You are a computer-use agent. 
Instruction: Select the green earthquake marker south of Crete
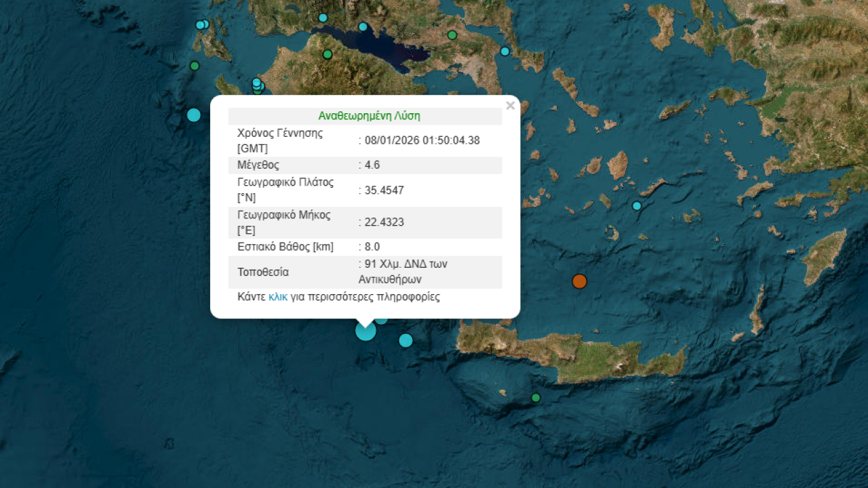coord(537,398)
